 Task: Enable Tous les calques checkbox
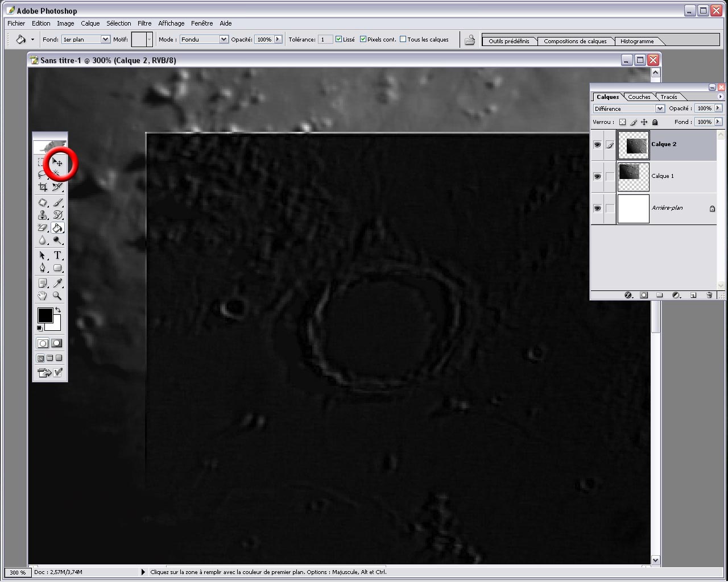403,39
